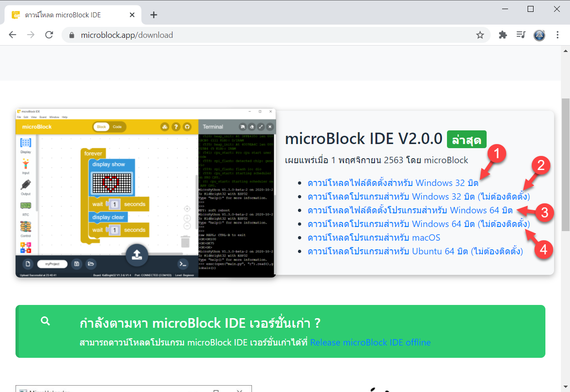Open Release microBlock IDE offline link
Image resolution: width=570 pixels, height=392 pixels.
[370, 342]
